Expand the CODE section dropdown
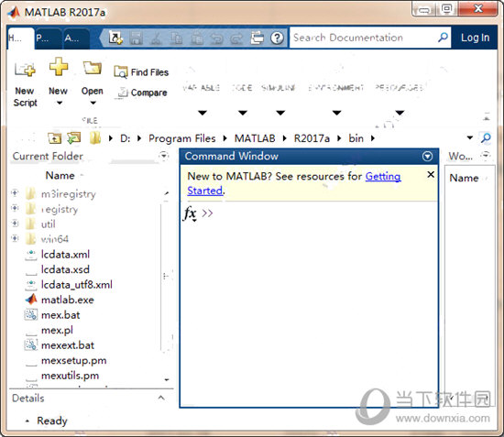This screenshot has width=504, height=437. (x=243, y=113)
